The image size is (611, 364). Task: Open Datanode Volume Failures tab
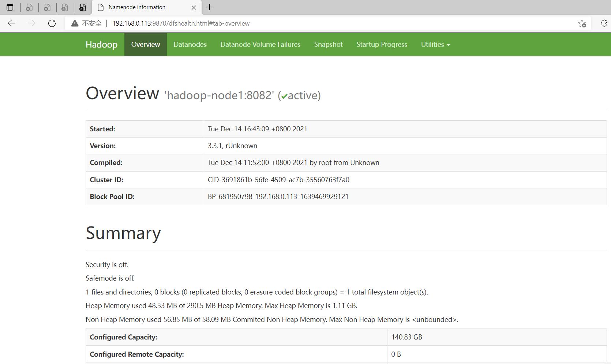[260, 44]
